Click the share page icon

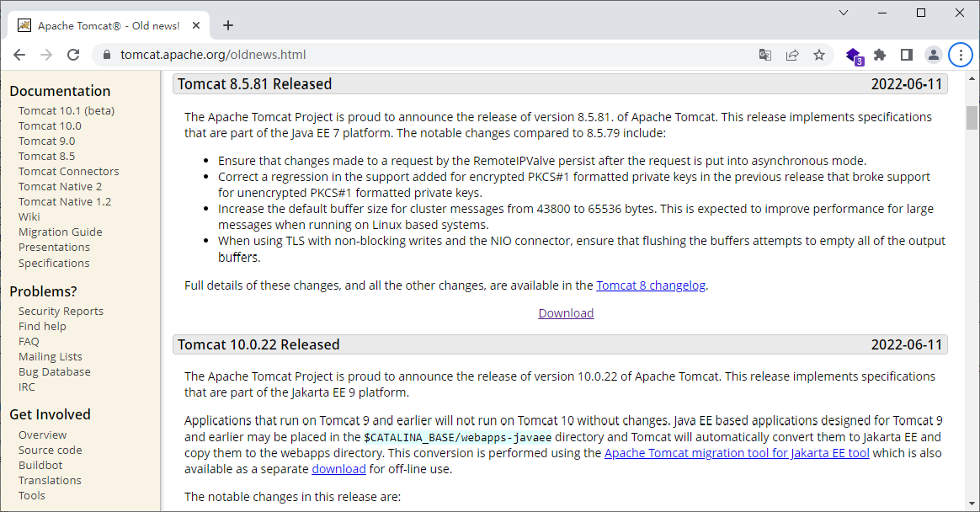tap(792, 55)
